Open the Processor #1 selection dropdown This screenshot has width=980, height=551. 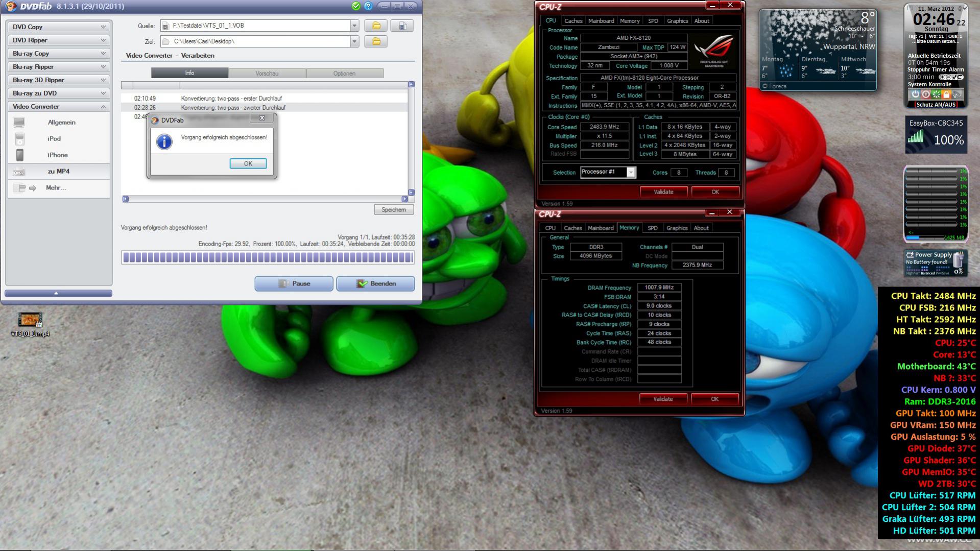coord(631,173)
